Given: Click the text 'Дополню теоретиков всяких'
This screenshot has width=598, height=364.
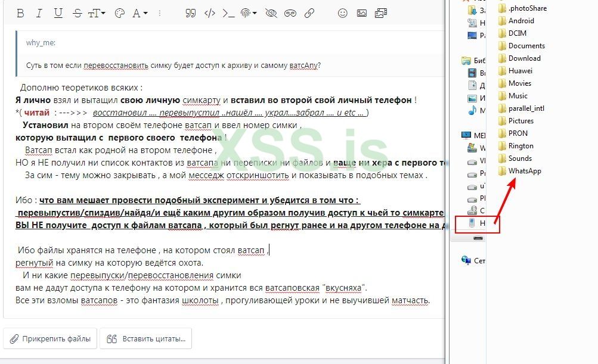Looking at the screenshot, I should pyautogui.click(x=79, y=88).
